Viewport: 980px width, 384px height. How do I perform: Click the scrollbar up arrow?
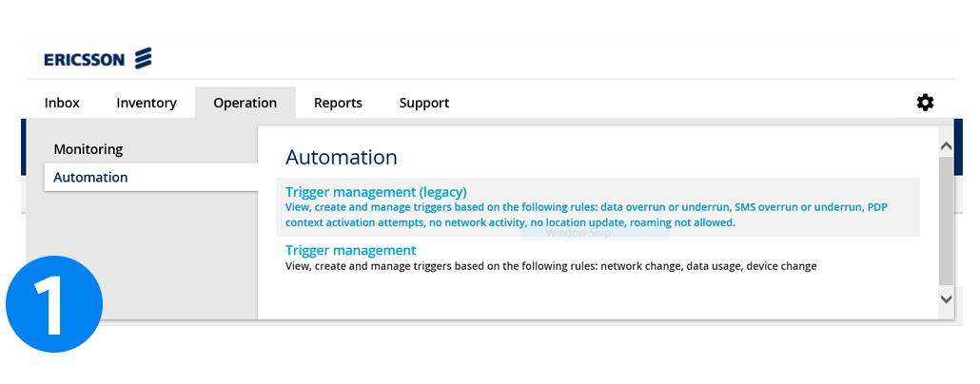point(947,146)
